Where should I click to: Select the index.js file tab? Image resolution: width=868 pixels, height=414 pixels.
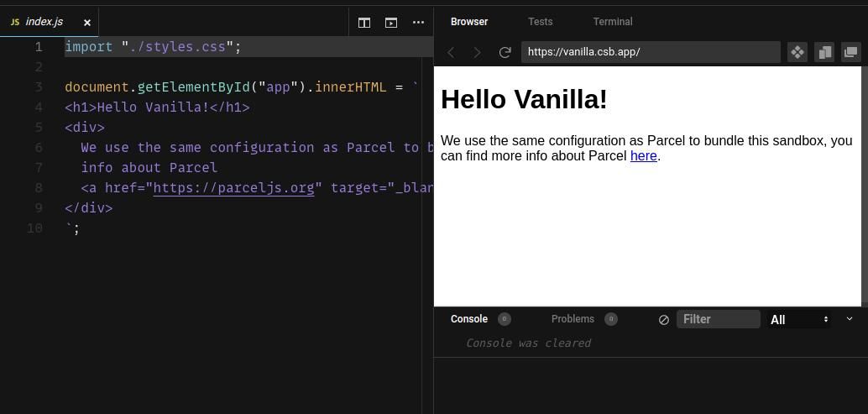[x=44, y=22]
